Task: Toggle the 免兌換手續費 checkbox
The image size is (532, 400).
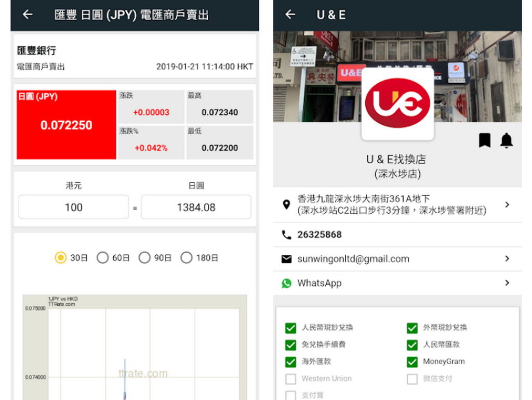Action: click(290, 345)
